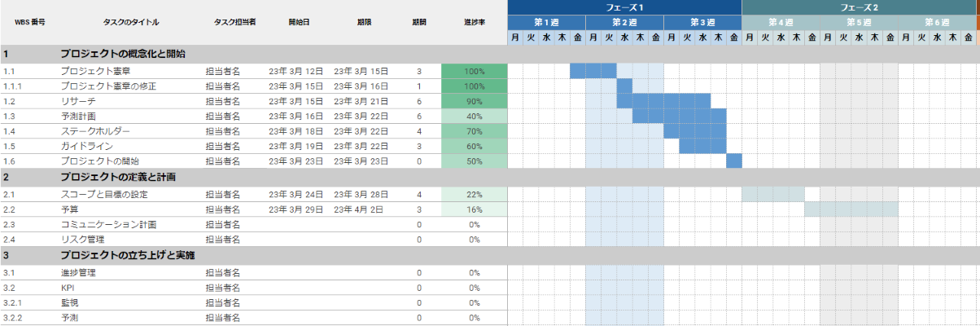Select the リサーチ task title cell
Image resolution: width=980 pixels, height=326 pixels.
pos(78,101)
